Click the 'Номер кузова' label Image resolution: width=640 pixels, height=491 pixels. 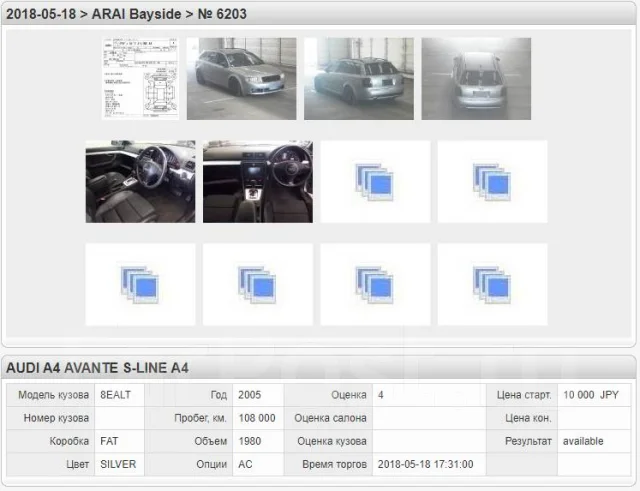point(56,418)
